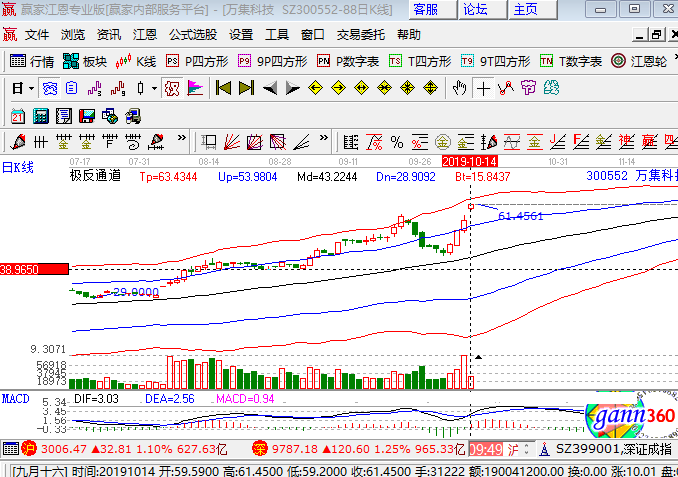678x477 pixels.
Task: Toggle the red 权 adjustment icon
Action: coord(172,89)
